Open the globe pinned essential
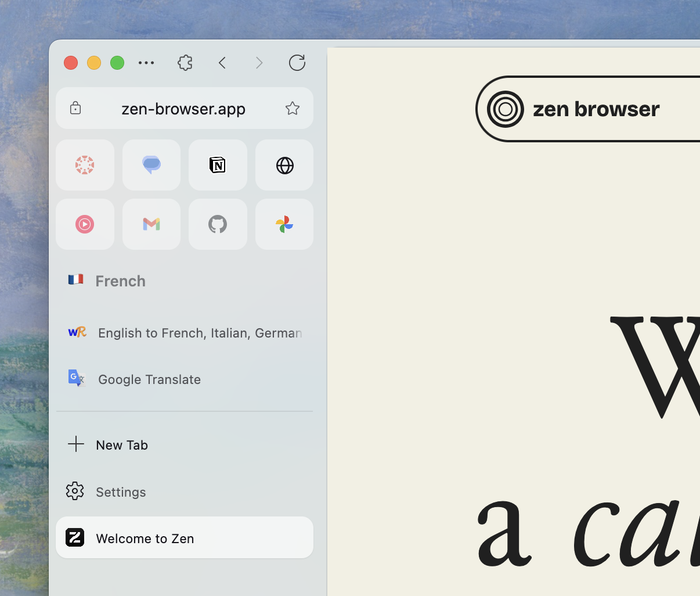The image size is (700, 596). coord(284,165)
